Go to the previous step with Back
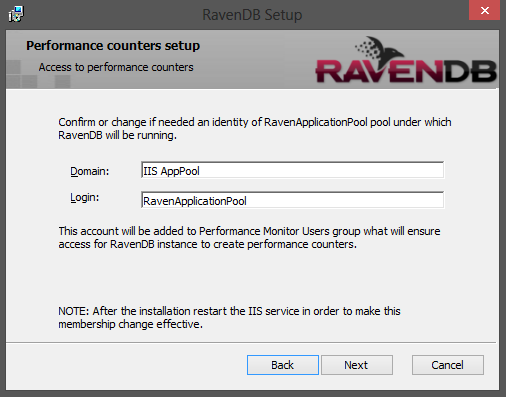The width and height of the screenshot is (506, 397). (x=283, y=365)
